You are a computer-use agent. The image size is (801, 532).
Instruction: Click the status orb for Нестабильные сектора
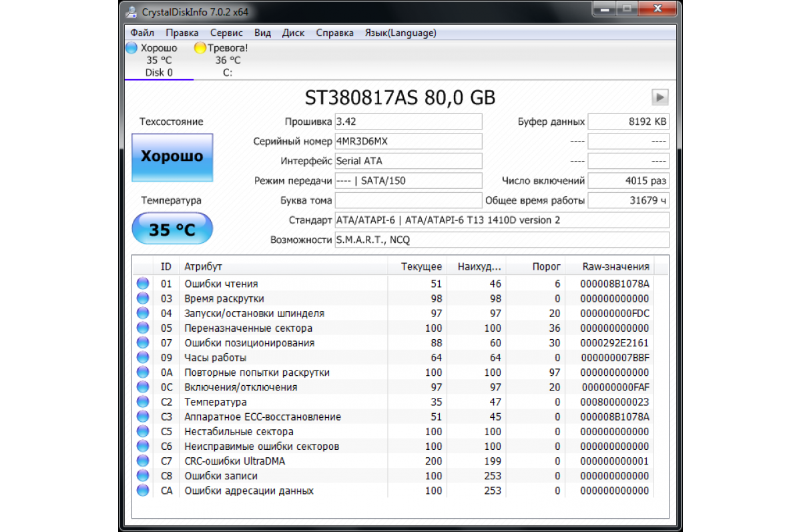pyautogui.click(x=143, y=431)
